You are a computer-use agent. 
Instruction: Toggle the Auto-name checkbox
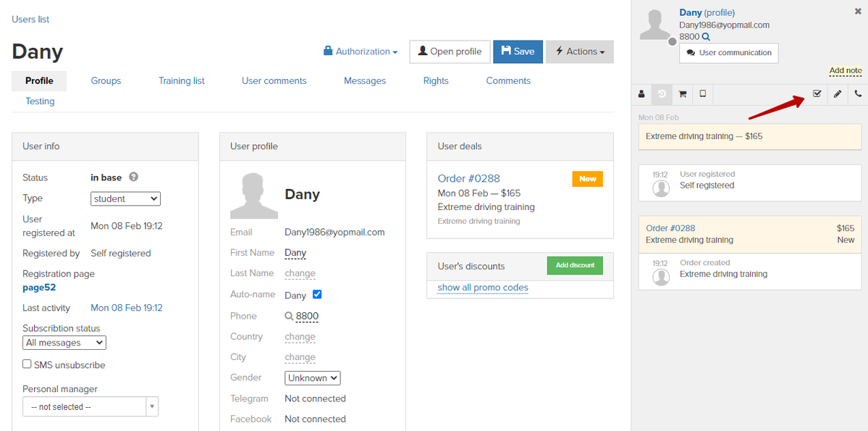[x=317, y=294]
